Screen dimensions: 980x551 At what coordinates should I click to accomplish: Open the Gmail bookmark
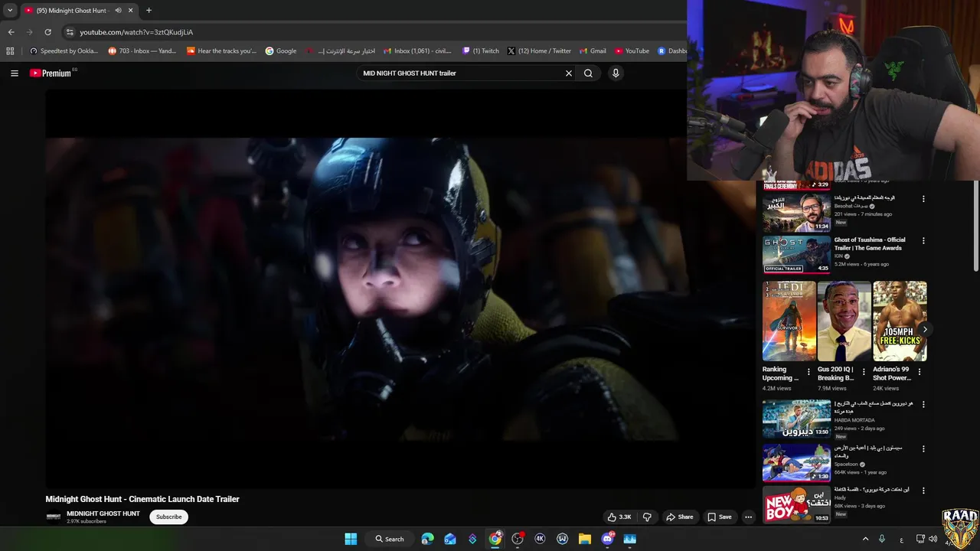coord(593,51)
